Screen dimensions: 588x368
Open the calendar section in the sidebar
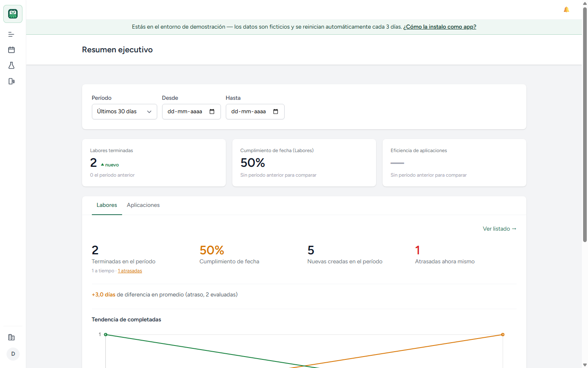pos(11,50)
